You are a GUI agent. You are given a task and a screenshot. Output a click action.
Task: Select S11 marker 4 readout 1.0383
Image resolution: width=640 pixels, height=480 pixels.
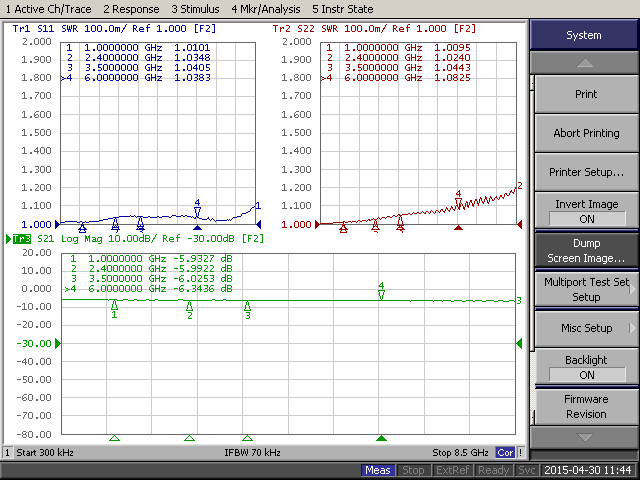[x=192, y=78]
